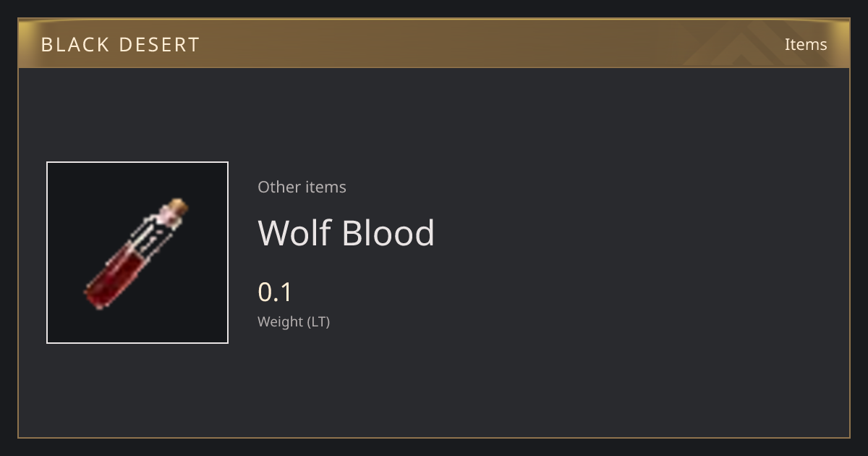Click the chevron emblem in the gold header
Screen dimensions: 868x456
coord(752,43)
